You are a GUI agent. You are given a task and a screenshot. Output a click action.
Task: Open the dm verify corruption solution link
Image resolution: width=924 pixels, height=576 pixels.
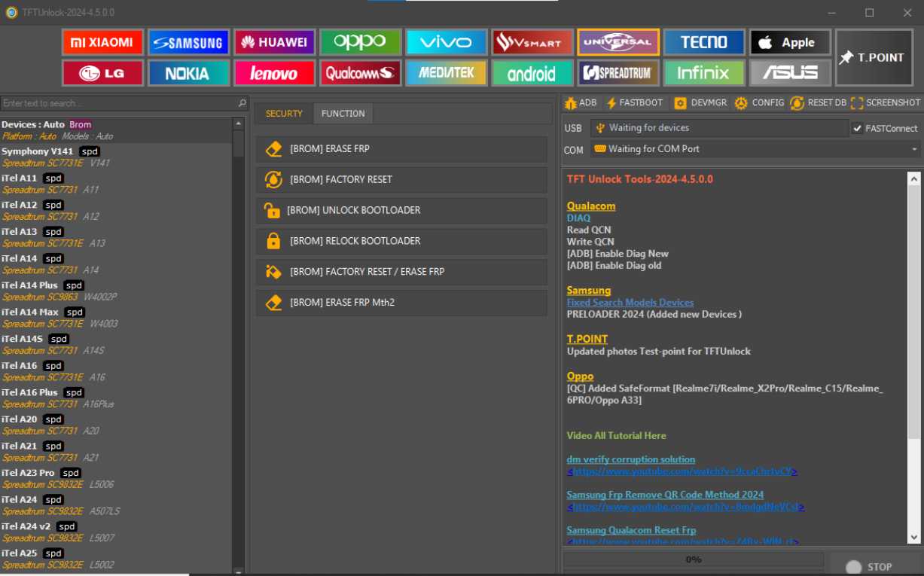click(631, 459)
